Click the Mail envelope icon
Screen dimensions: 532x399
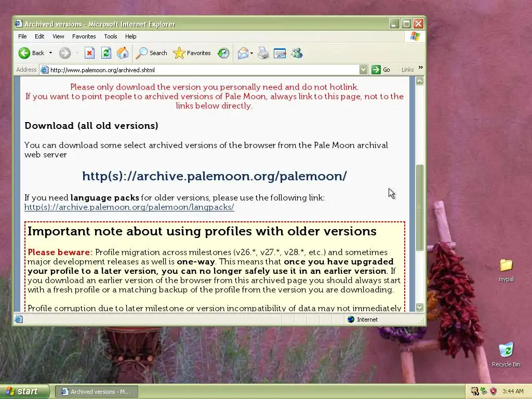pyautogui.click(x=243, y=53)
